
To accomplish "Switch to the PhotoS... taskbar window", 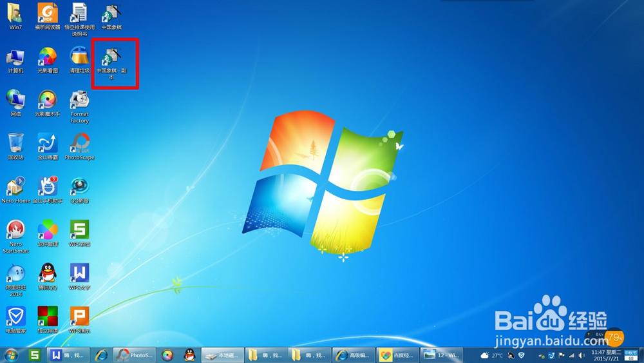I will click(135, 355).
